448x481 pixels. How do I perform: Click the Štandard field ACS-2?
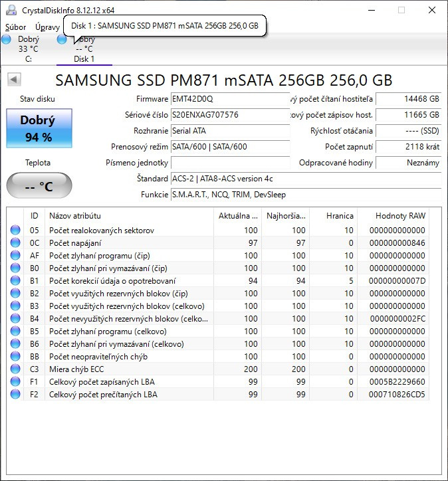click(306, 179)
